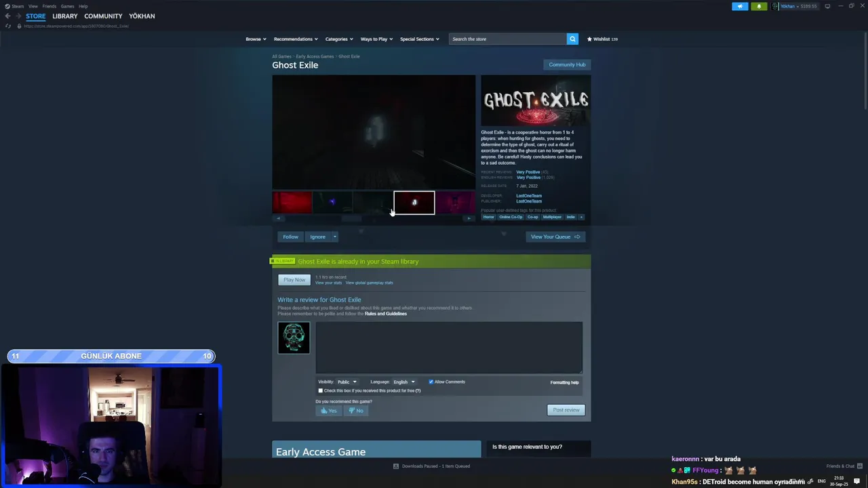Click the reload page icon beside URL
The width and height of the screenshot is (868, 488).
[x=8, y=26]
